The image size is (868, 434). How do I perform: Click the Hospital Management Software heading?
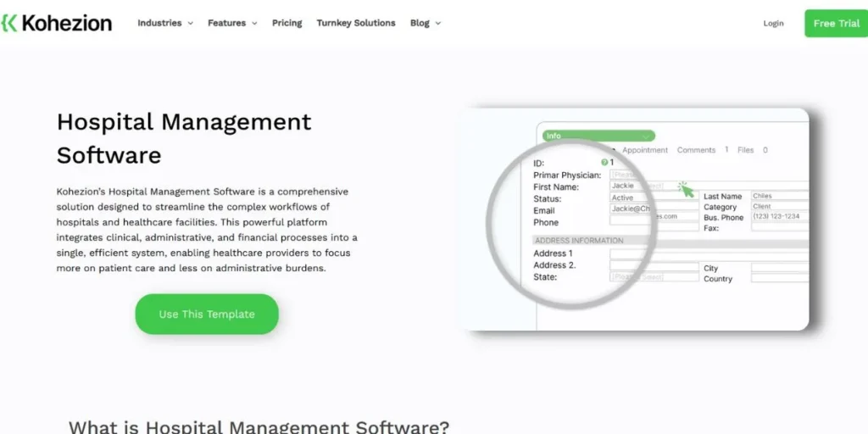point(184,138)
